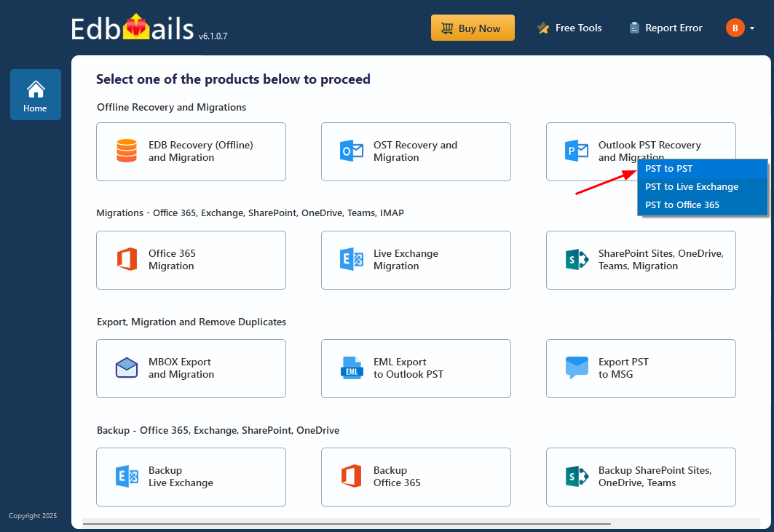Expand the user account dropdown arrow
The image size is (774, 532).
pos(751,28)
